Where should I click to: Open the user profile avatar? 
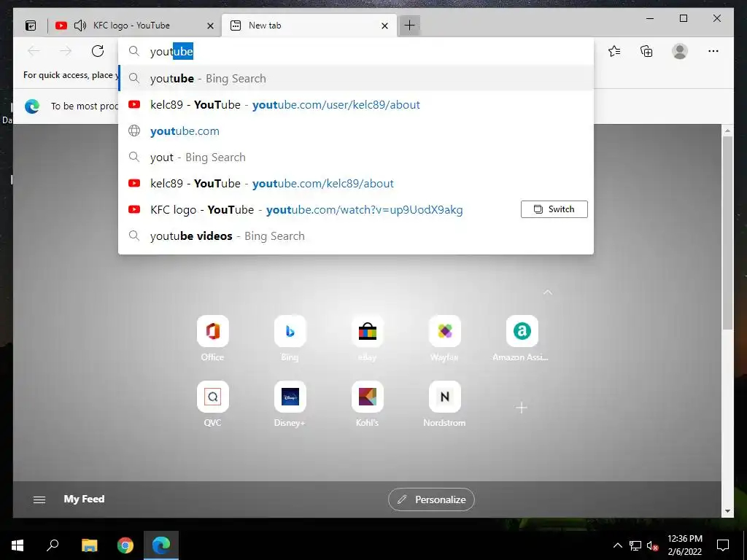click(x=680, y=51)
